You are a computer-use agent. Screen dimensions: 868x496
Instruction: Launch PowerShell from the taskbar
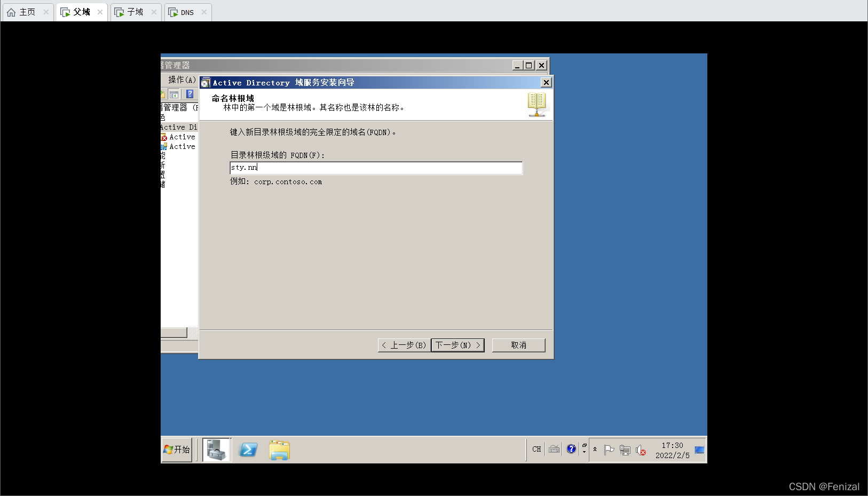[x=248, y=450]
